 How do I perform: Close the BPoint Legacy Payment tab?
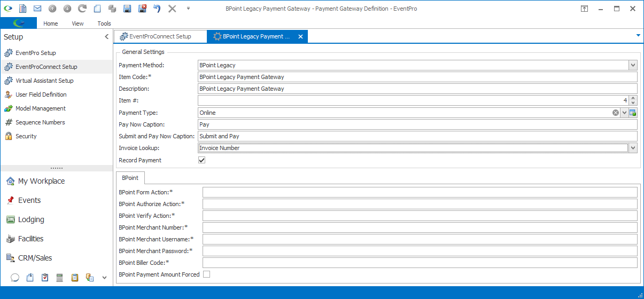click(x=300, y=36)
